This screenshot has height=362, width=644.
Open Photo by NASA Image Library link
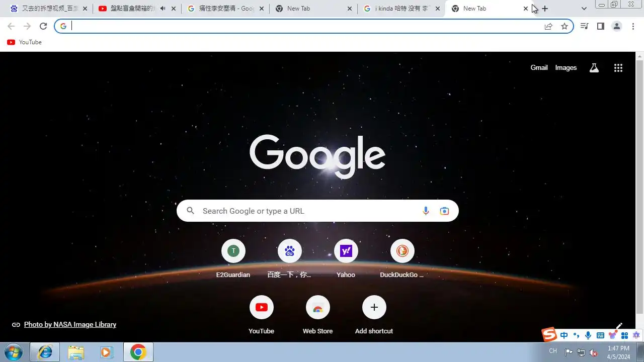pos(70,325)
